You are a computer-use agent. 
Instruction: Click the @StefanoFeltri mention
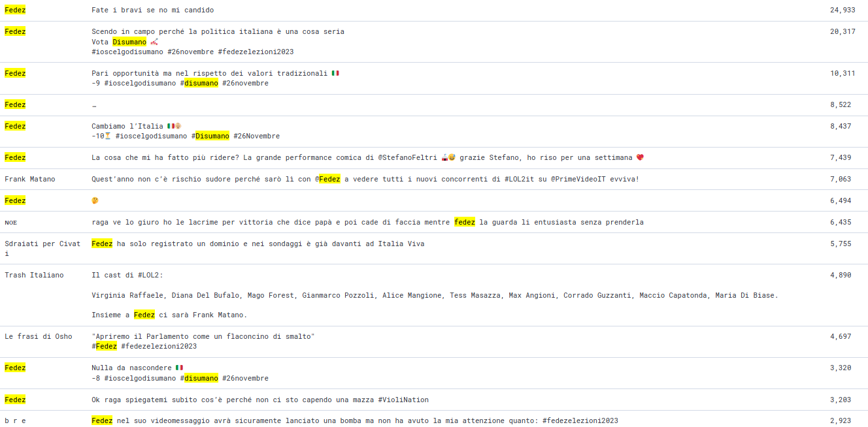pos(408,157)
